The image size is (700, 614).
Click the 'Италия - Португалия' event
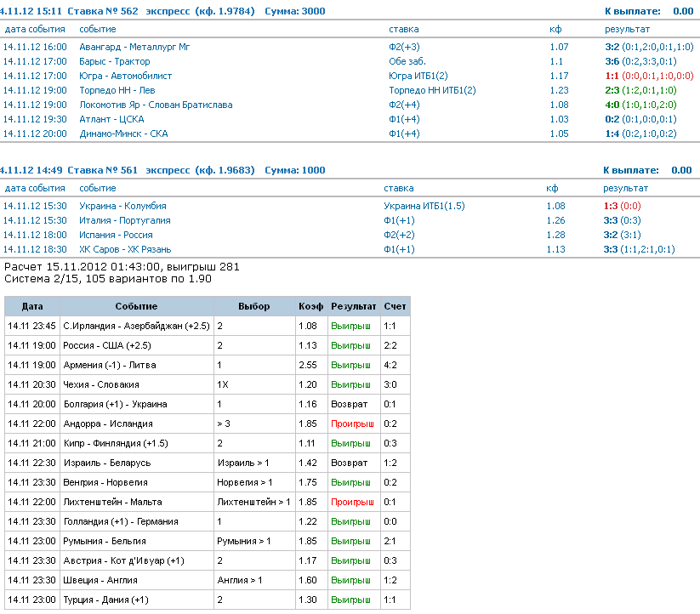[x=124, y=220]
